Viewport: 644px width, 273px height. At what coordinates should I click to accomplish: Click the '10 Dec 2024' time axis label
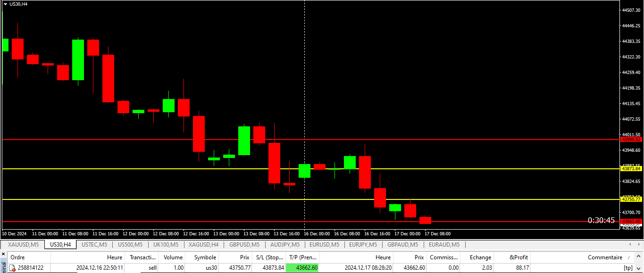tap(15, 233)
